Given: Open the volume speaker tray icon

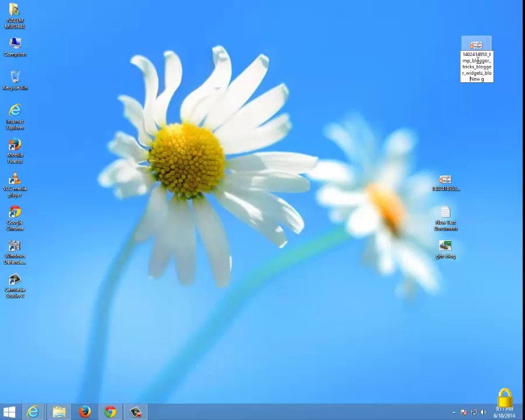Looking at the screenshot, I should tap(483, 412).
